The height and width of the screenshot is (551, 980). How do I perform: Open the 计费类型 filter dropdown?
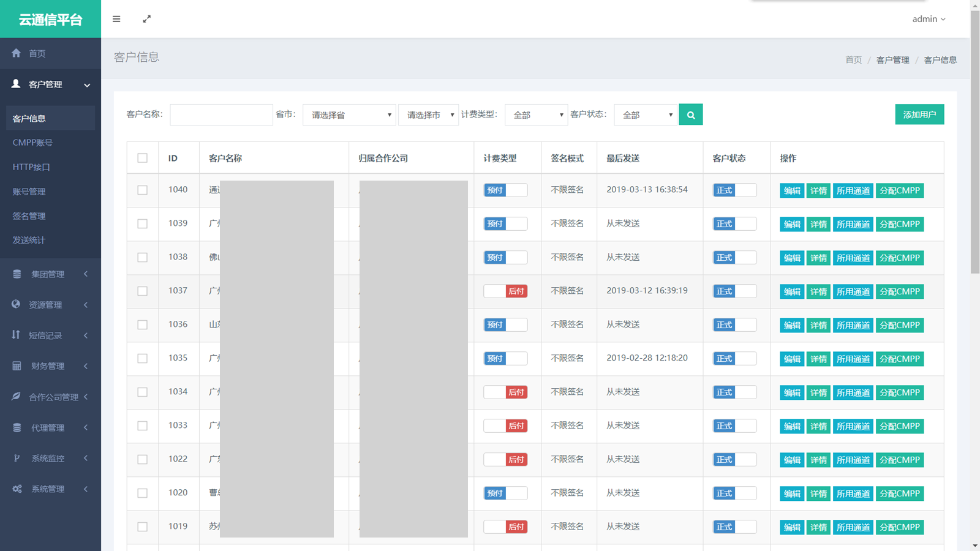536,115
